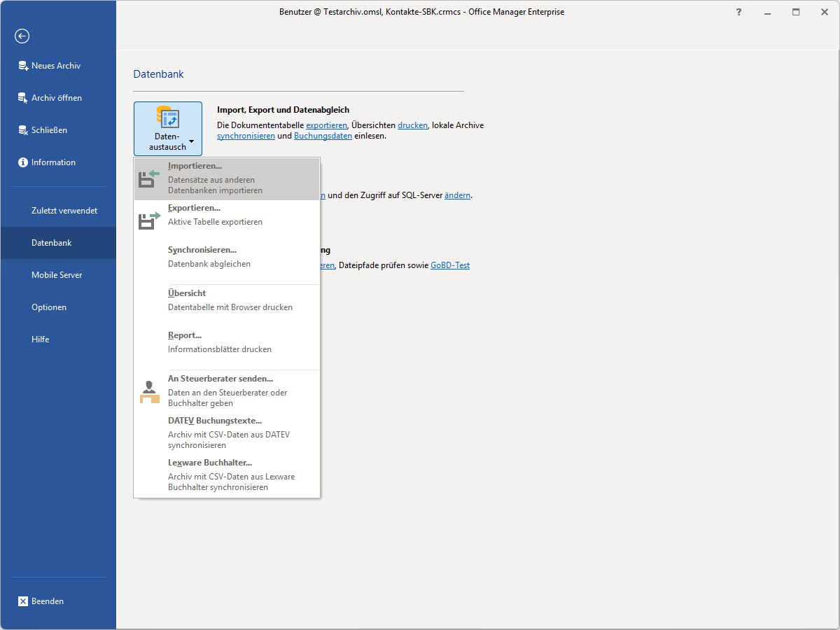Click the Beenden X icon
Screen dimensions: 840x630
(23, 601)
